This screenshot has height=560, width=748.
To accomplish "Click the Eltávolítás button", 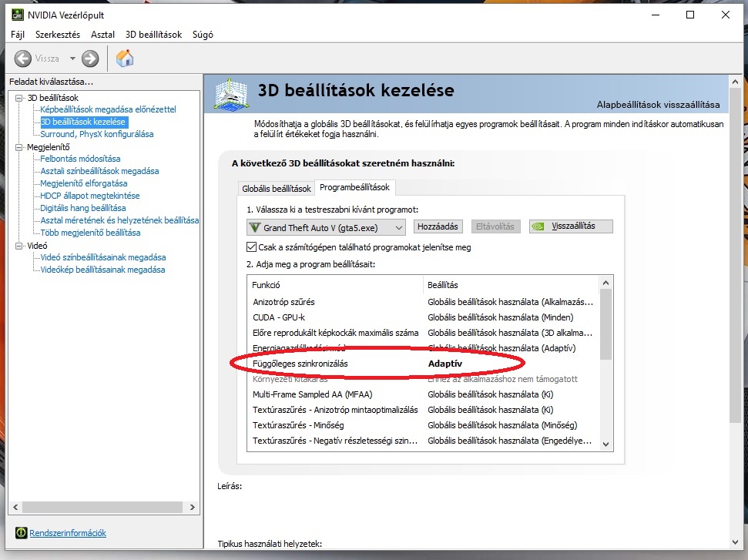I will 495,226.
